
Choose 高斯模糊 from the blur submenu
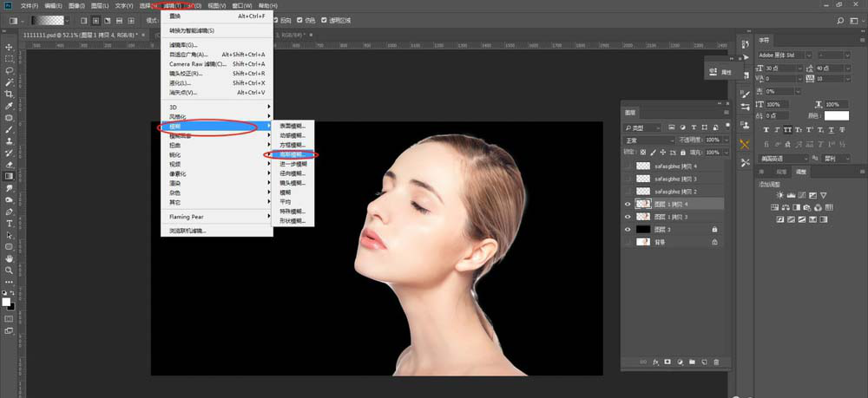click(292, 154)
